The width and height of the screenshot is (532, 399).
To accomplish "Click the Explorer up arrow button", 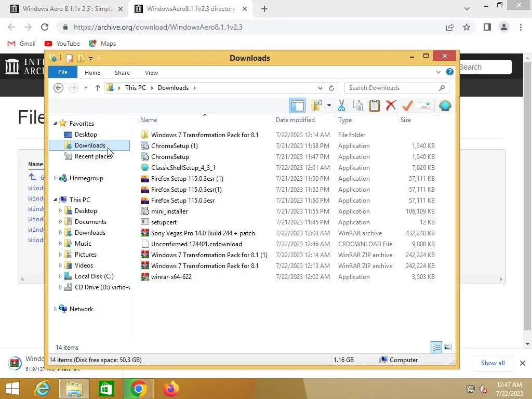I will [97, 88].
